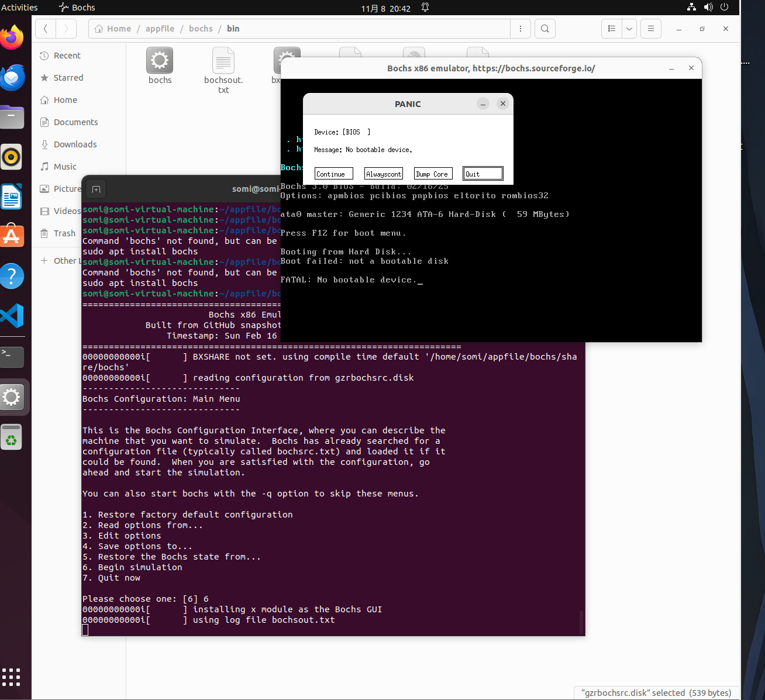Expand view options dropdown in Files
The width and height of the screenshot is (765, 700).
point(629,29)
